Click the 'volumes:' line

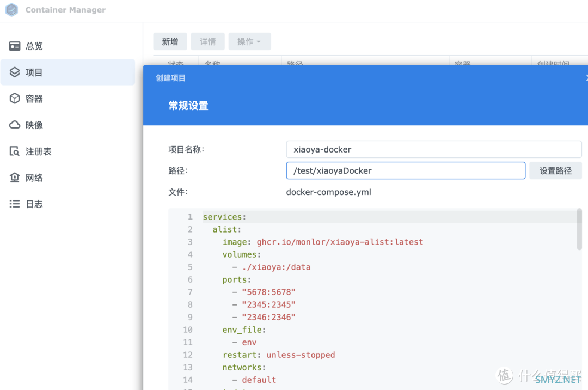coord(242,254)
